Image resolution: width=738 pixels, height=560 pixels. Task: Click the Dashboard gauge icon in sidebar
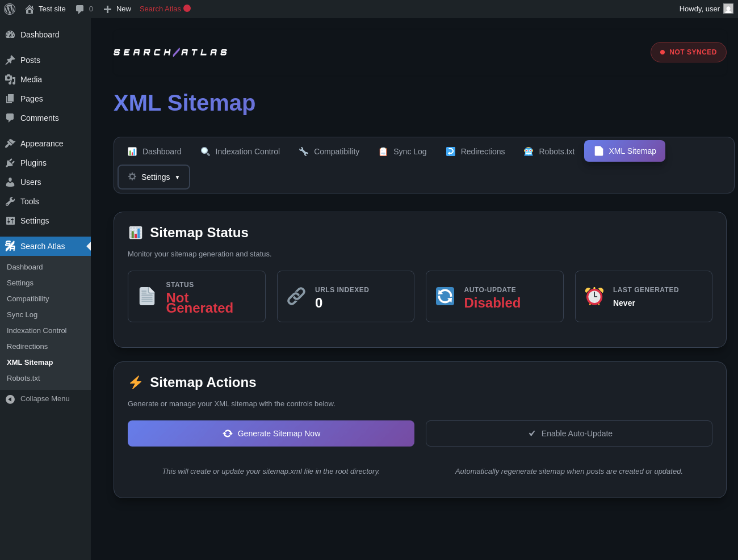(10, 35)
